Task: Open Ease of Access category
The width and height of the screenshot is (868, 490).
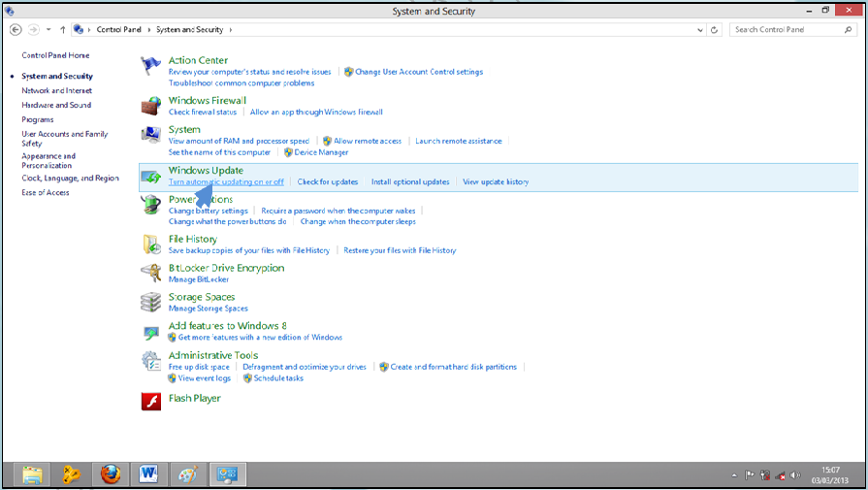Action: coord(46,193)
